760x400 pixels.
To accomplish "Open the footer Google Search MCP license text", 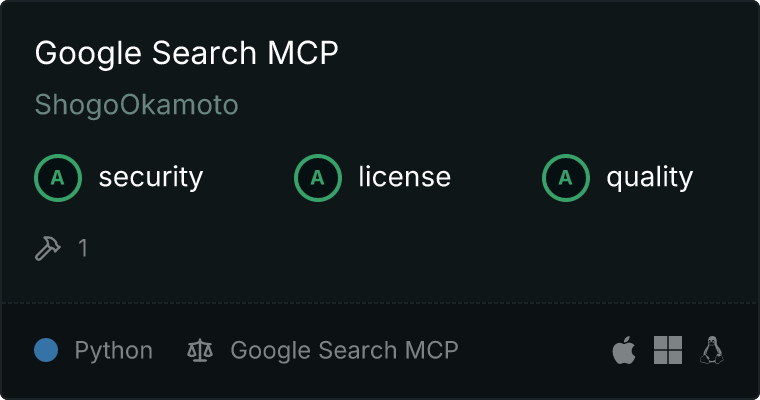I will coord(344,351).
